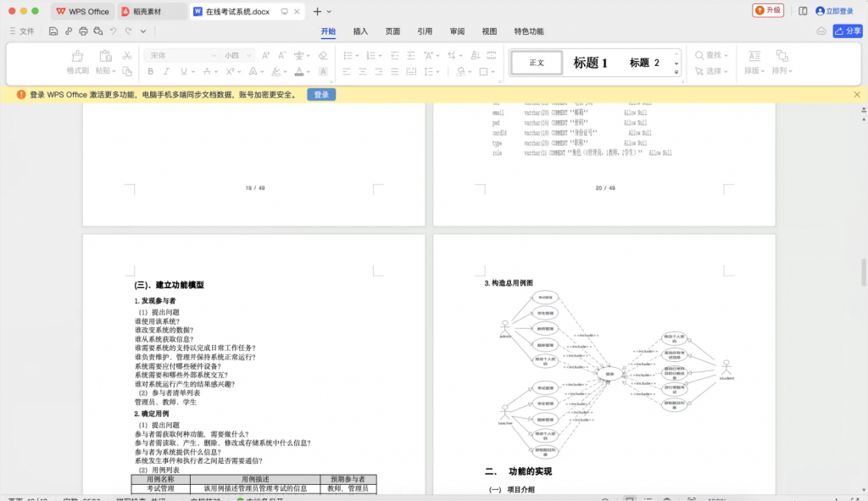Switch to the 插入 ribbon tab
The image size is (868, 501).
(360, 31)
